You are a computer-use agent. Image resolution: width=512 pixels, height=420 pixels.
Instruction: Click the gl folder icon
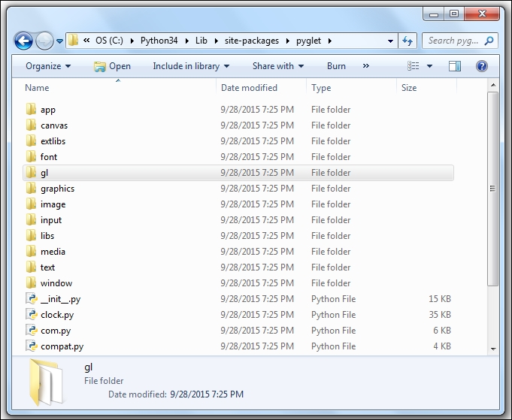[x=31, y=172]
